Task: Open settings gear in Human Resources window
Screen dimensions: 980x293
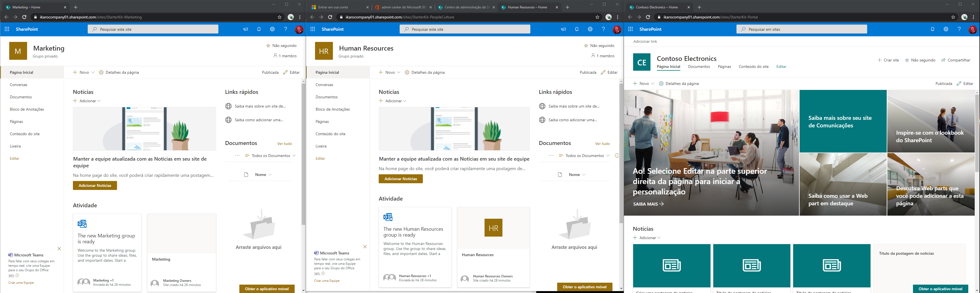Action: point(590,29)
